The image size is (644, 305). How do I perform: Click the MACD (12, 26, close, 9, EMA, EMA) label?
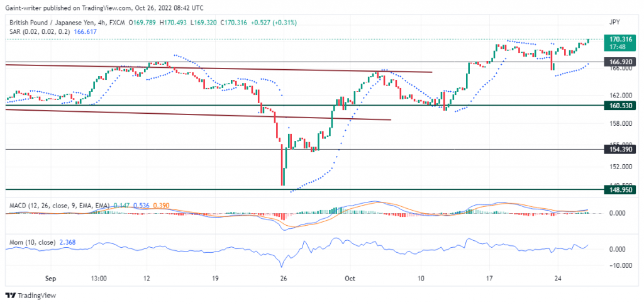point(59,205)
